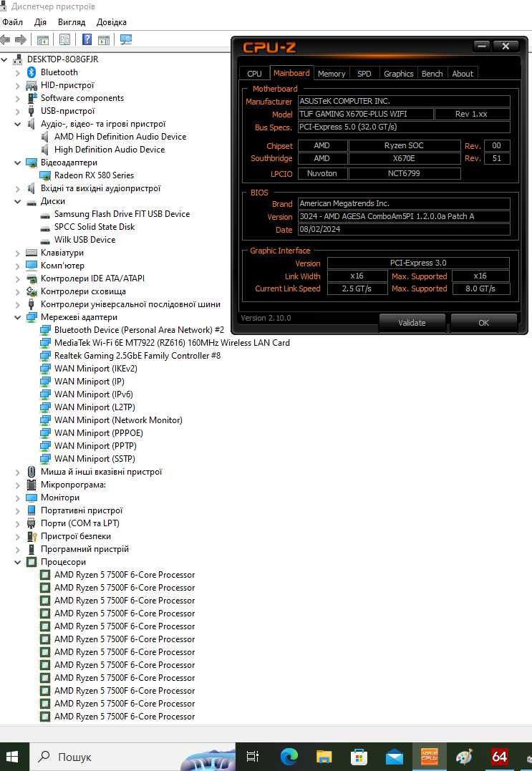Viewport: 532px width, 771px height.
Task: Open the Довідка menu
Action: tap(111, 22)
